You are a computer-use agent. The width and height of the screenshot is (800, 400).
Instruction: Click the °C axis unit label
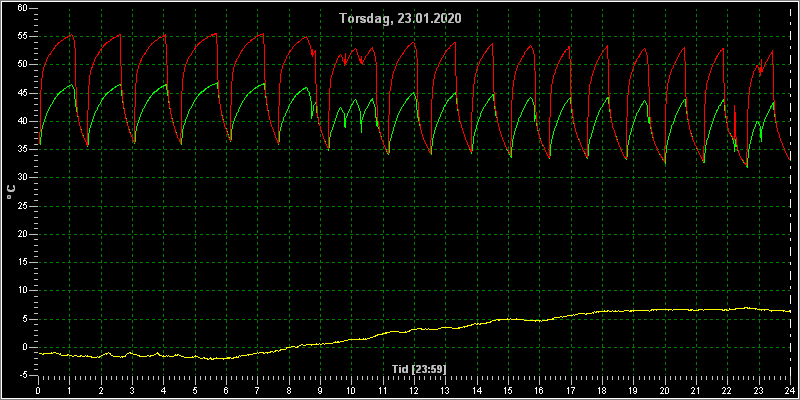tap(11, 192)
